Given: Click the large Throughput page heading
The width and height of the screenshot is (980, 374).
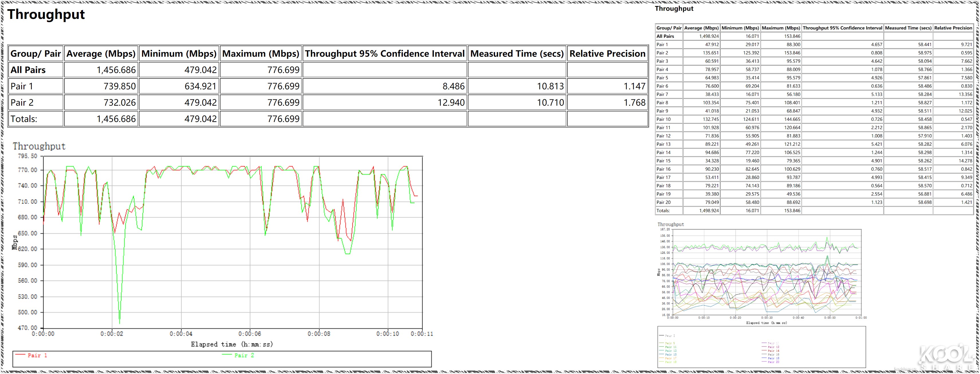Looking at the screenshot, I should point(46,14).
